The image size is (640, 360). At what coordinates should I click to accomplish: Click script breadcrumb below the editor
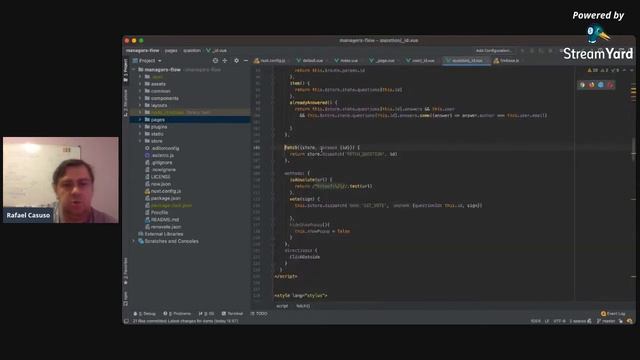pos(282,306)
